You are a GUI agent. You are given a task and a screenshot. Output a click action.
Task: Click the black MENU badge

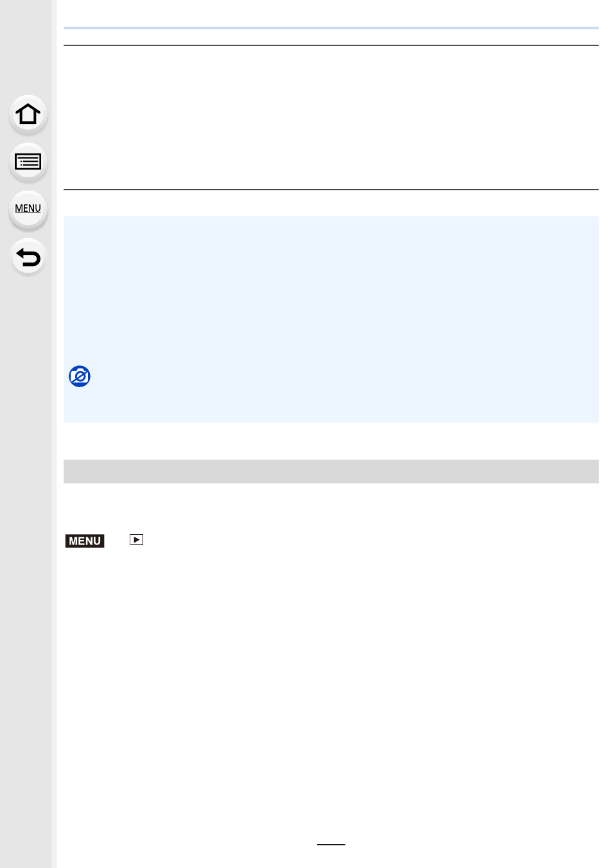tap(85, 541)
